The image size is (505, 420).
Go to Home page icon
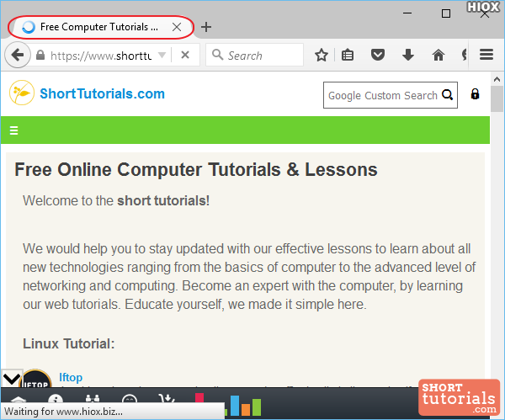pyautogui.click(x=438, y=55)
